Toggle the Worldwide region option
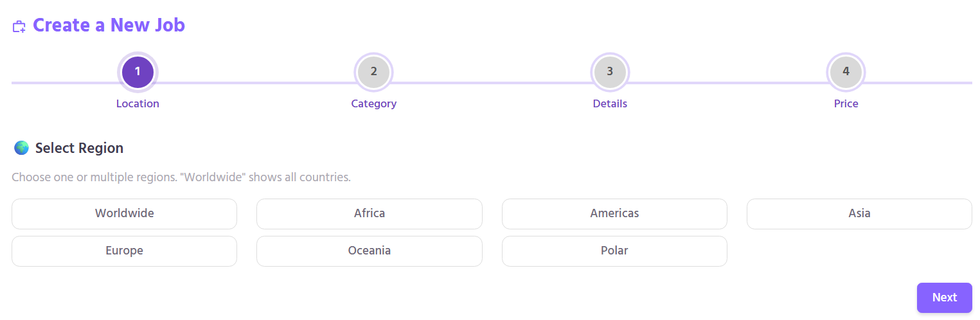 pos(124,213)
